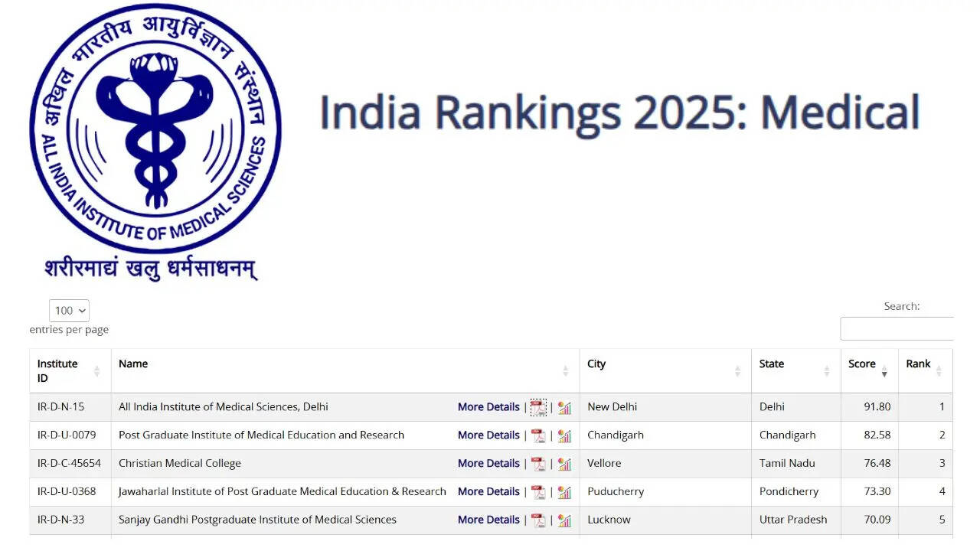Click chart icon for Jawaharlal Institute row
This screenshot has width=980, height=551.
point(564,492)
